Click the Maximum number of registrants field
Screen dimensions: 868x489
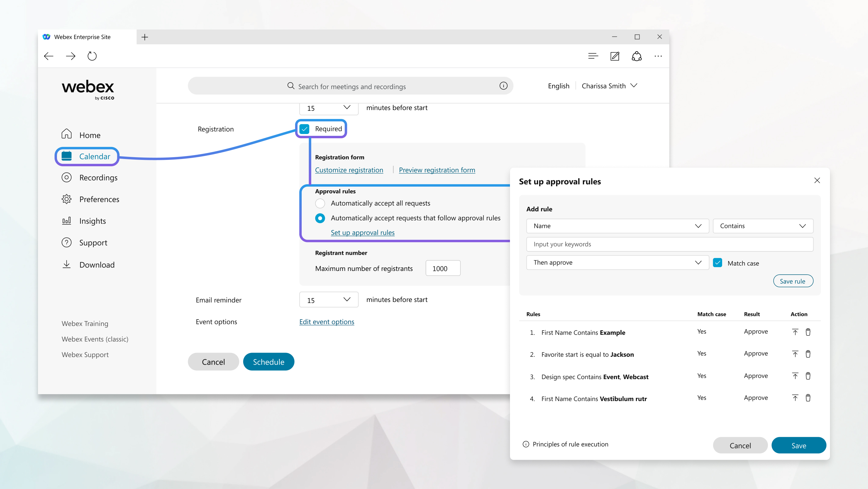(443, 268)
